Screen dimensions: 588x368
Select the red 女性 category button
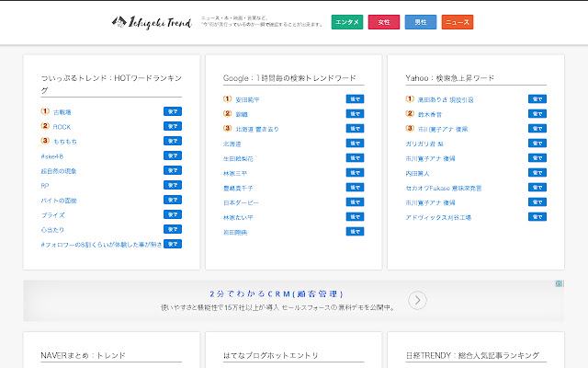tap(384, 22)
